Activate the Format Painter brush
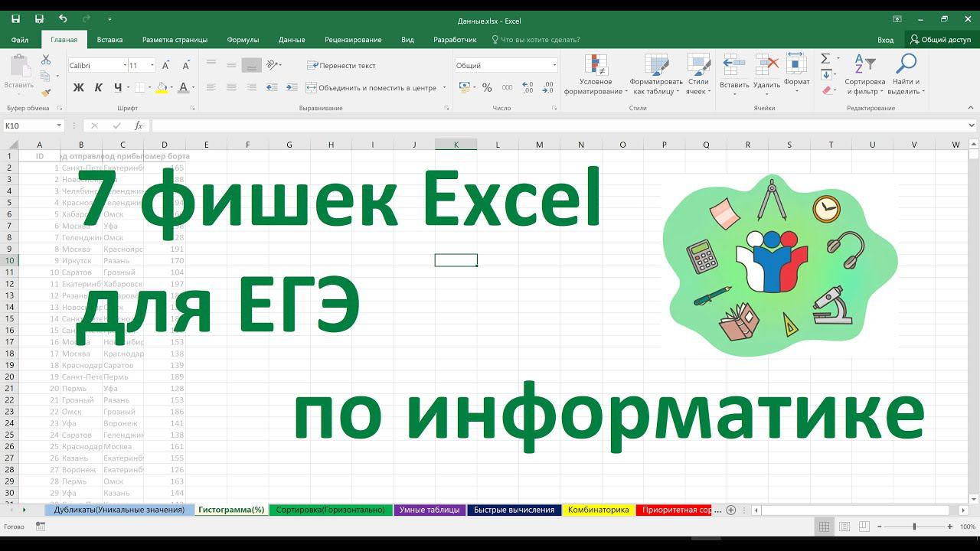The width and height of the screenshot is (980, 551). (46, 93)
